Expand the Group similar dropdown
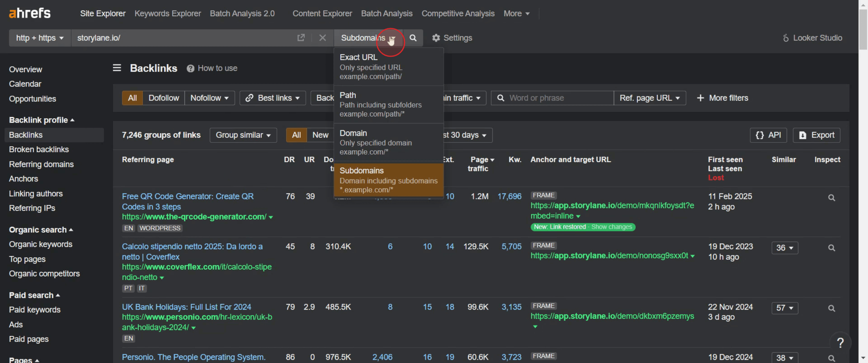The image size is (868, 363). 243,135
